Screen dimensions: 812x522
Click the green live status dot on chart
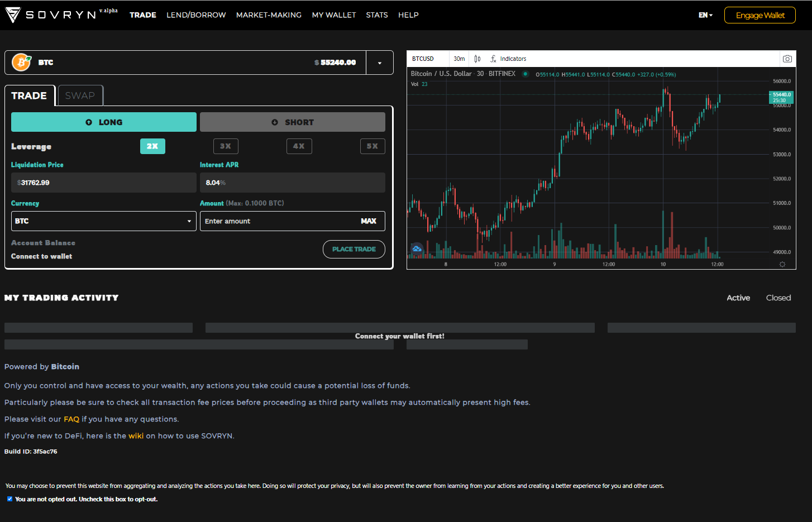coord(526,74)
